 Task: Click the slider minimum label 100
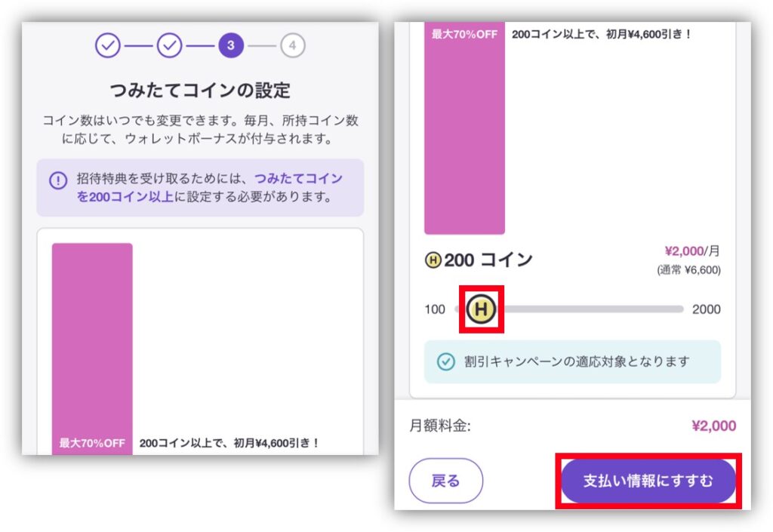point(435,309)
